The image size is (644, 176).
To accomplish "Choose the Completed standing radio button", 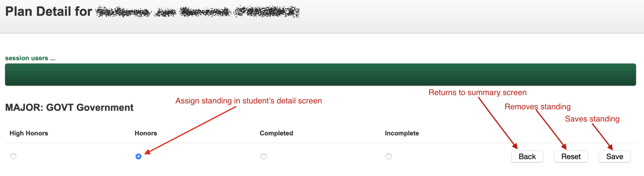I will pos(263,156).
